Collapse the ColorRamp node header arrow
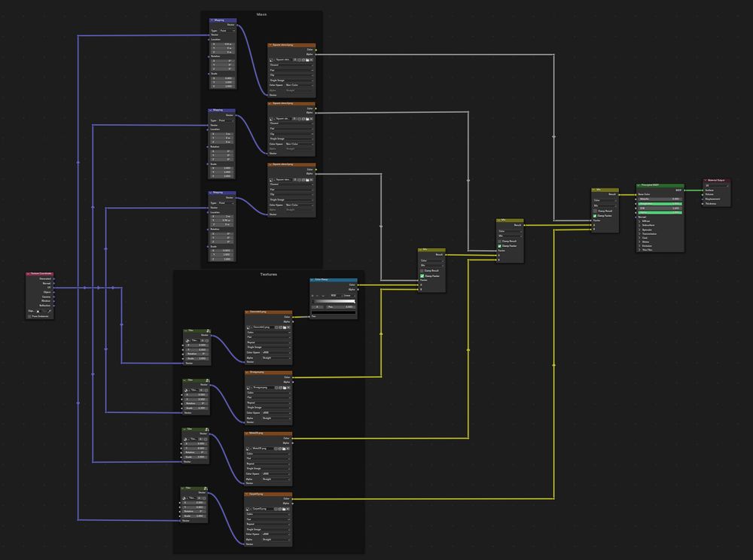753x560 pixels. 312,279
